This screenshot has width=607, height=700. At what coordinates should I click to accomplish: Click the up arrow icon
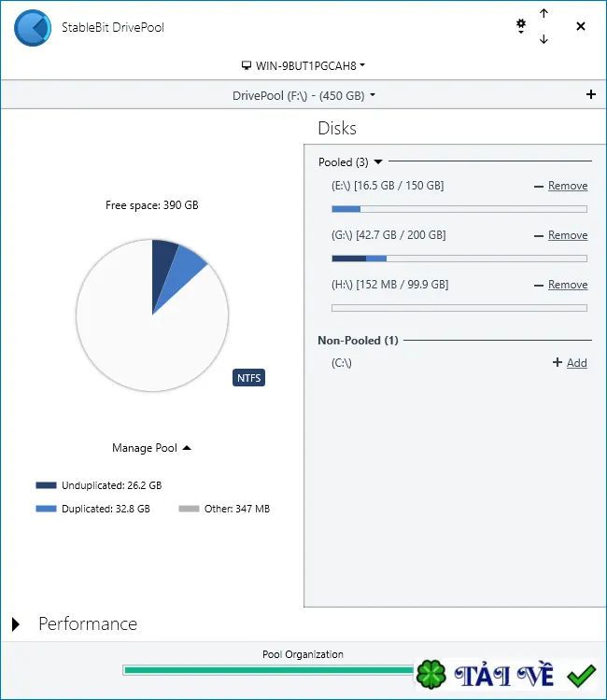(x=543, y=13)
